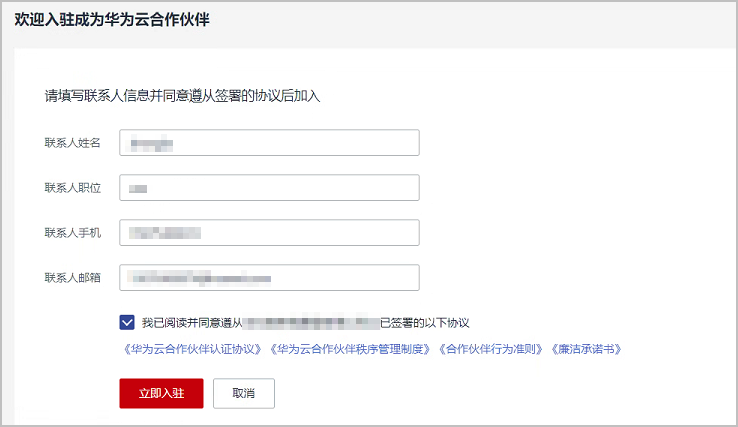This screenshot has width=738, height=427.
Task: Click the 联系人姓名 input field
Action: click(x=269, y=143)
